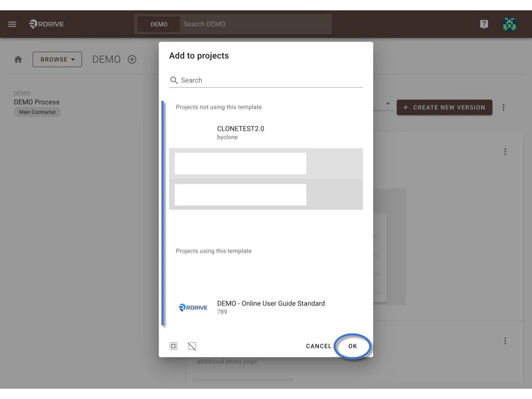Open the topmost three-dot options menu on the card
The image size is (532, 399).
tap(505, 151)
